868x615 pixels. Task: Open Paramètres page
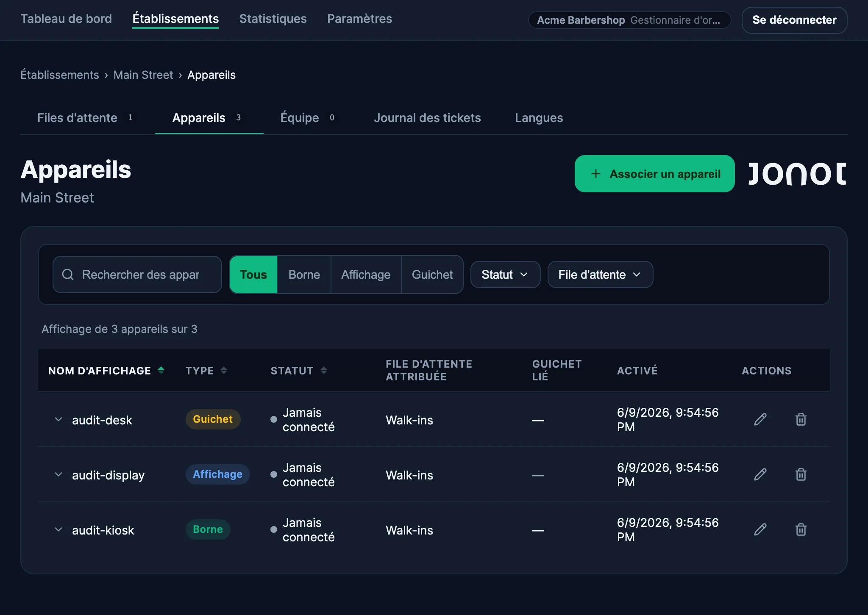pos(359,19)
